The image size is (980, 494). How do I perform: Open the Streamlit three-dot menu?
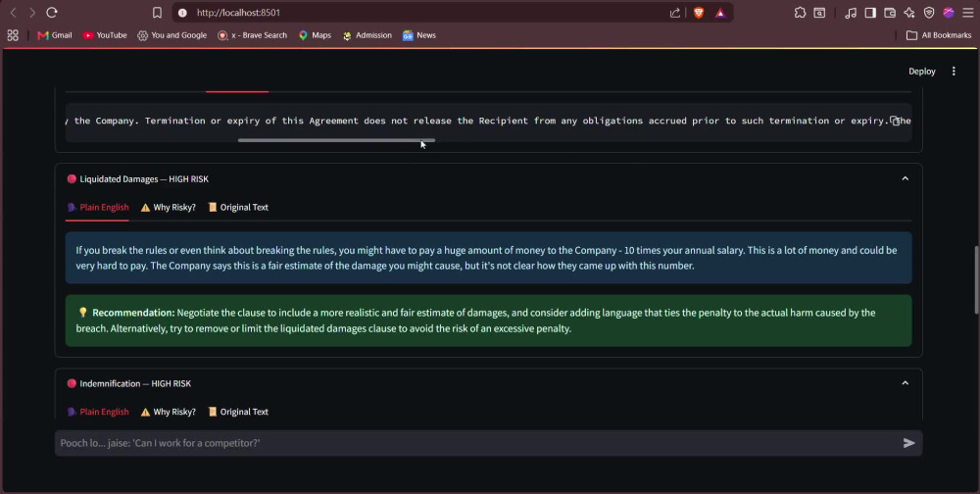pos(954,72)
